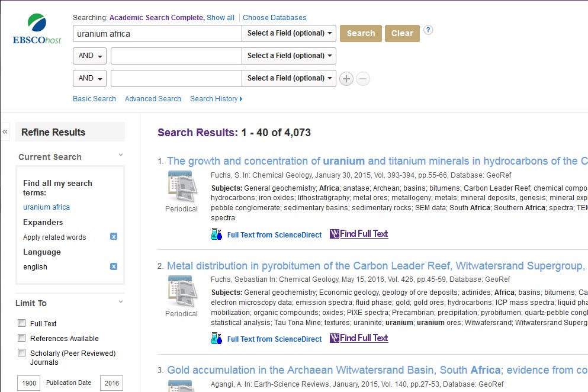This screenshot has width=588, height=392.
Task: Add a search row with plus icon
Action: [346, 79]
